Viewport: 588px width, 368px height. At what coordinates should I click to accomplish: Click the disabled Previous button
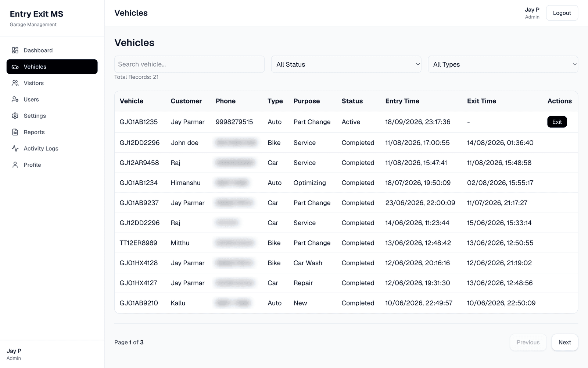pos(528,342)
